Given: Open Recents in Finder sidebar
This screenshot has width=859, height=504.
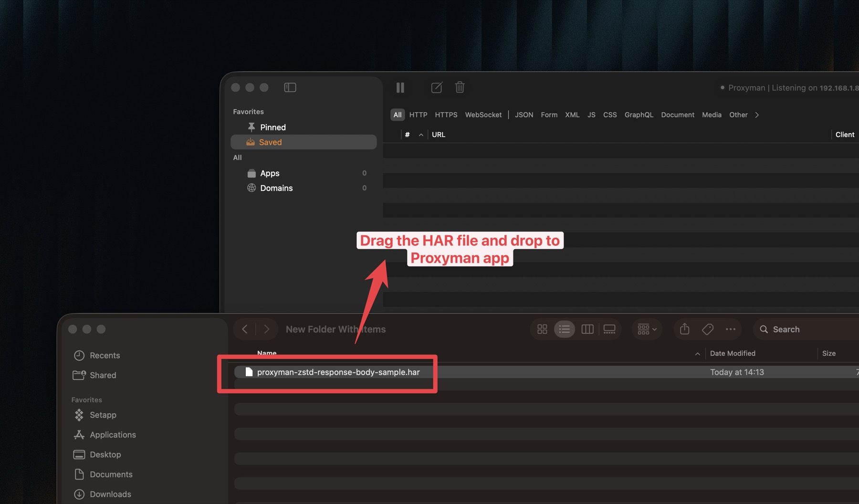Looking at the screenshot, I should [x=105, y=356].
